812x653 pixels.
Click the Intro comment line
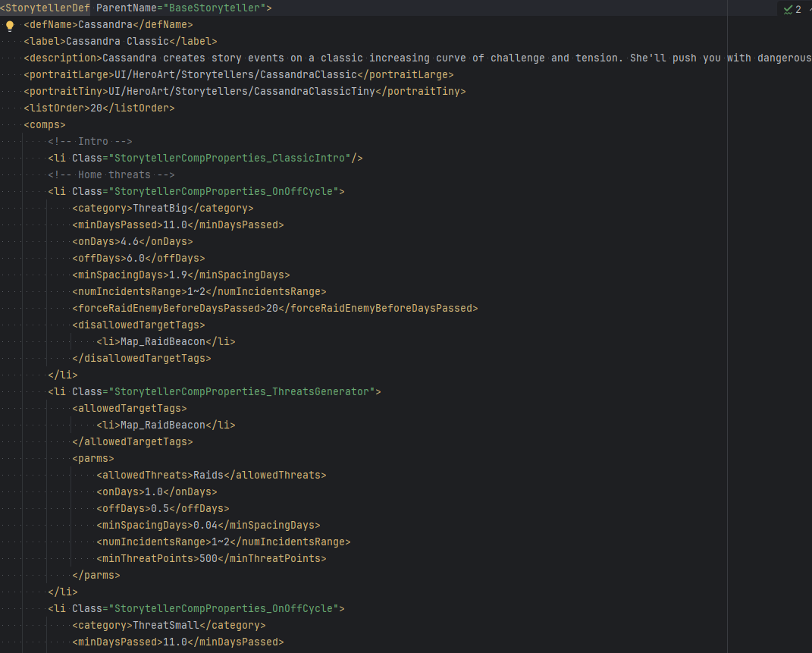90,141
